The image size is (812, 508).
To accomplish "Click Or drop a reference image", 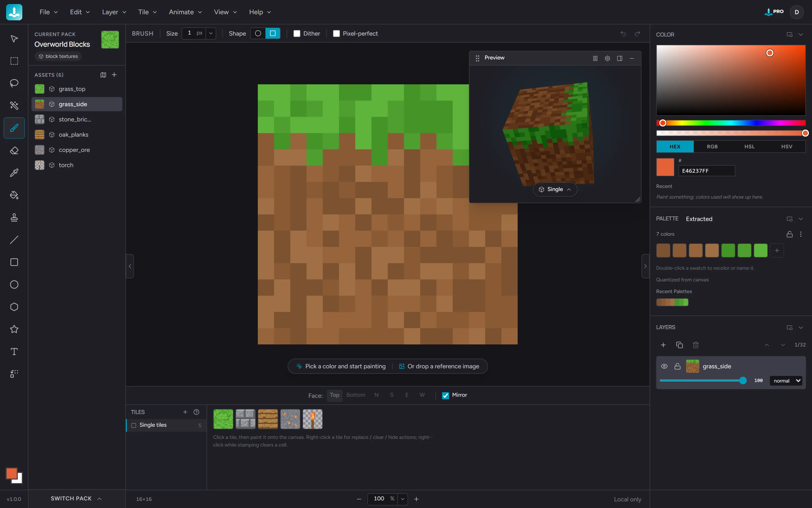I will [439, 366].
